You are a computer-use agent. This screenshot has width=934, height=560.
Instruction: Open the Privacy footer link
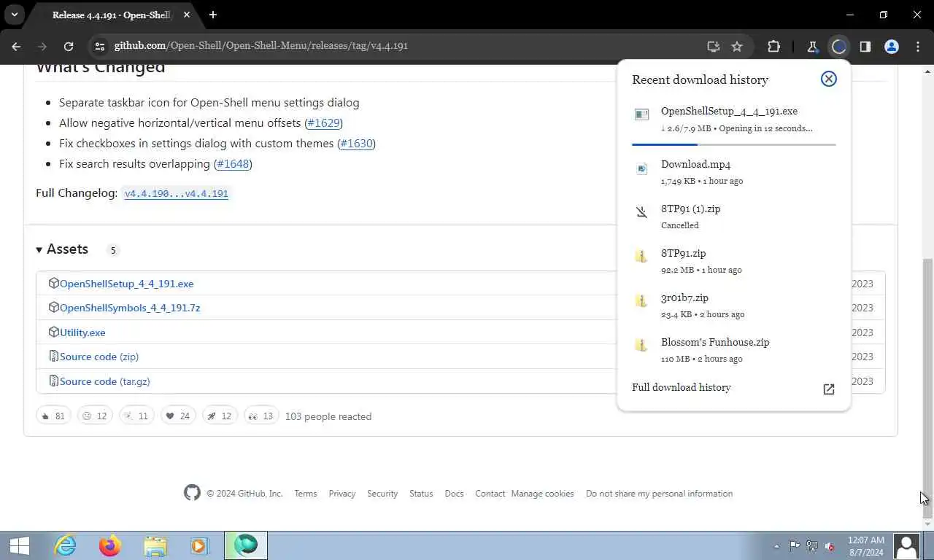point(341,494)
